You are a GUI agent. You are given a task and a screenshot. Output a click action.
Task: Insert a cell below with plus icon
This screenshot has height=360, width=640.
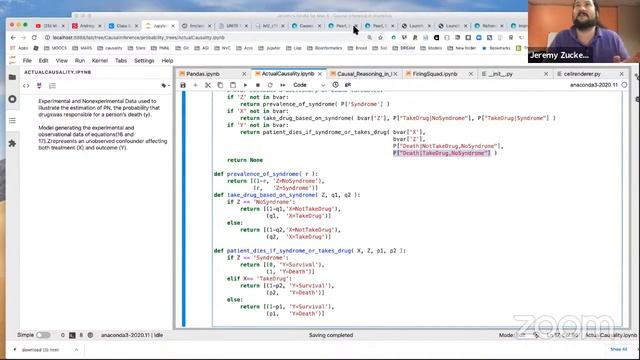195,85
